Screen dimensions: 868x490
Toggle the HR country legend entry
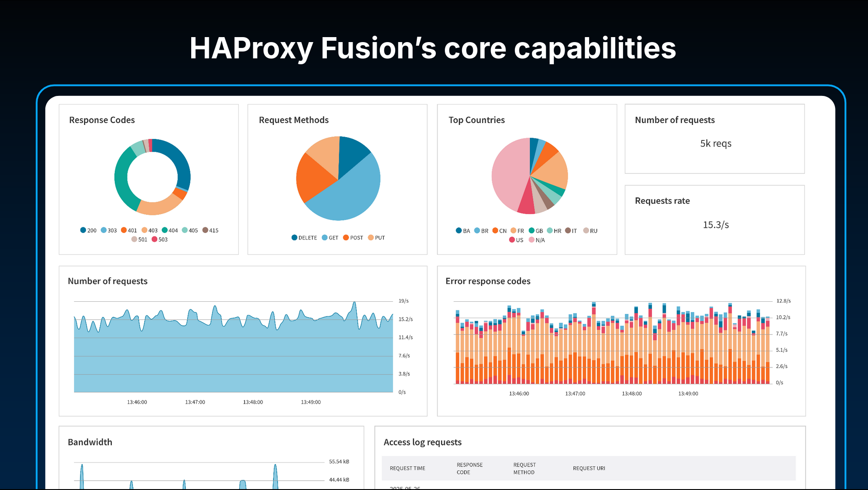554,231
